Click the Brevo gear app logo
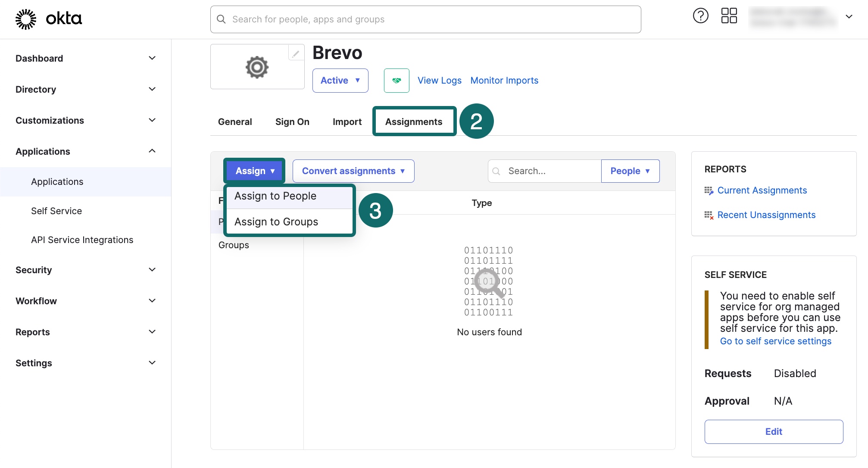Viewport: 868px width, 468px height. (257, 67)
